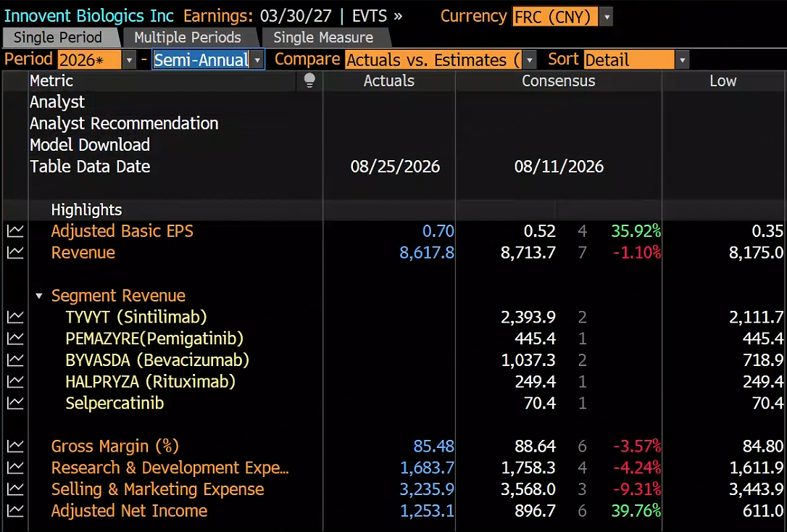Open chart icon for PEMAZYRE(Pemigatinib)
787x532 pixels.
pos(15,338)
